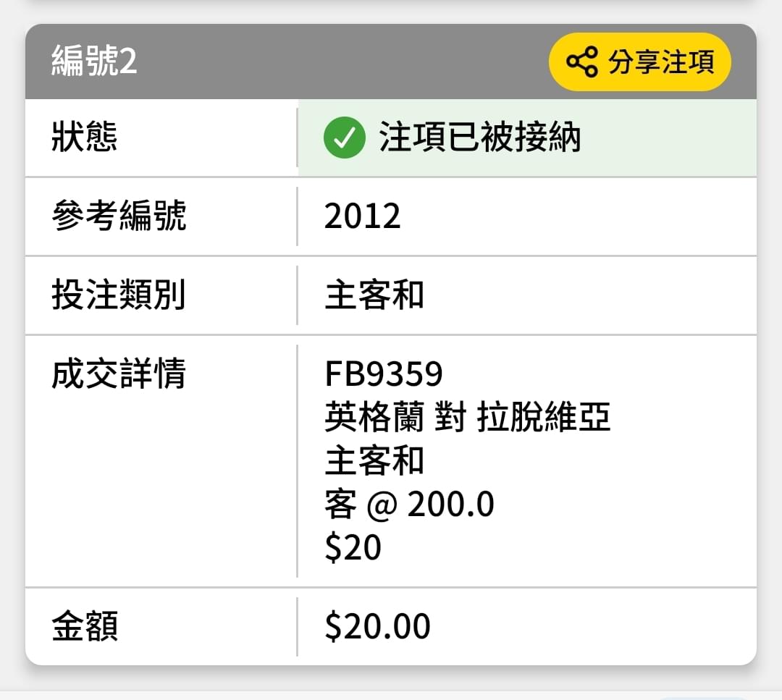Viewport: 782px width, 700px height.
Task: Click the 投注類別 label
Action: 119,295
